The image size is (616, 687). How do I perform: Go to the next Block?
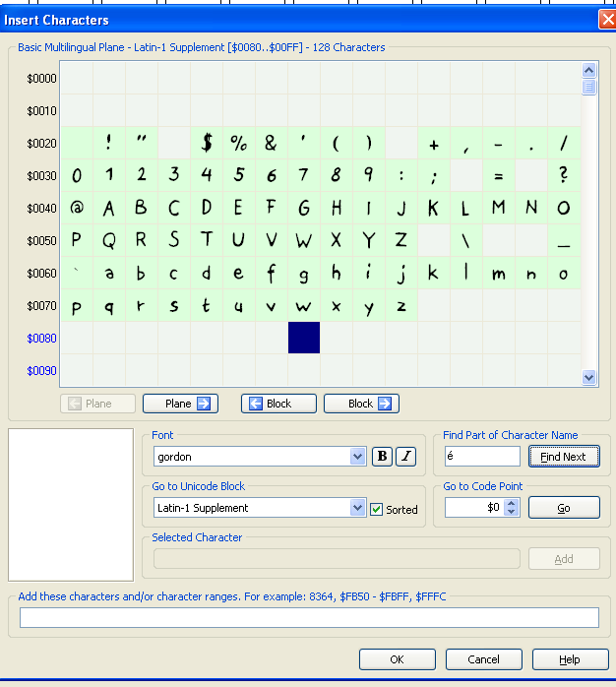pos(361,404)
